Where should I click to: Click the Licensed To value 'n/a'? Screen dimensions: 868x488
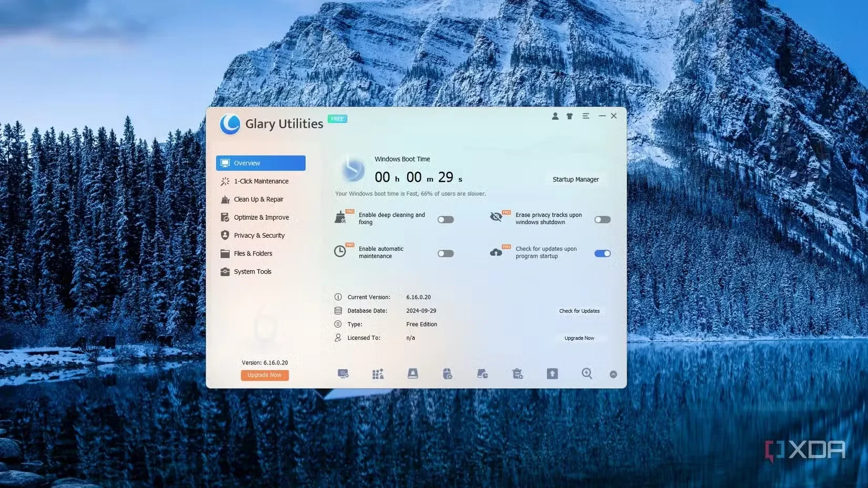point(410,338)
